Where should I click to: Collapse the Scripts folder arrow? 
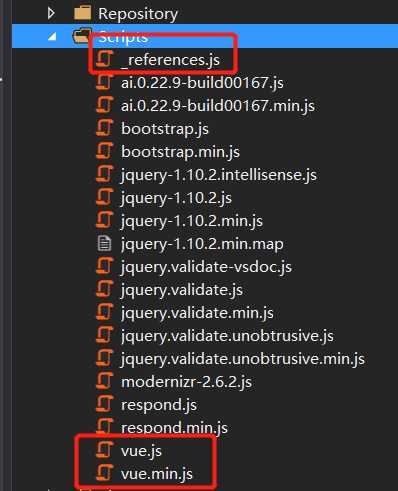[x=52, y=36]
